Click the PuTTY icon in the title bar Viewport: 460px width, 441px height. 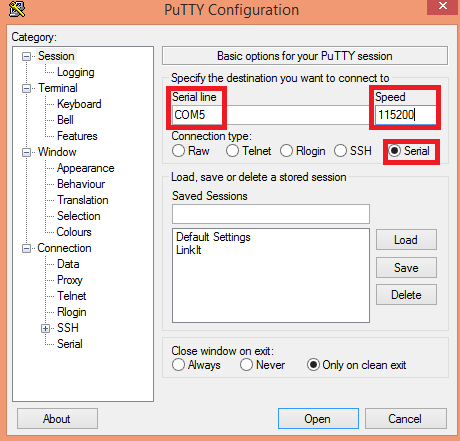click(x=17, y=9)
